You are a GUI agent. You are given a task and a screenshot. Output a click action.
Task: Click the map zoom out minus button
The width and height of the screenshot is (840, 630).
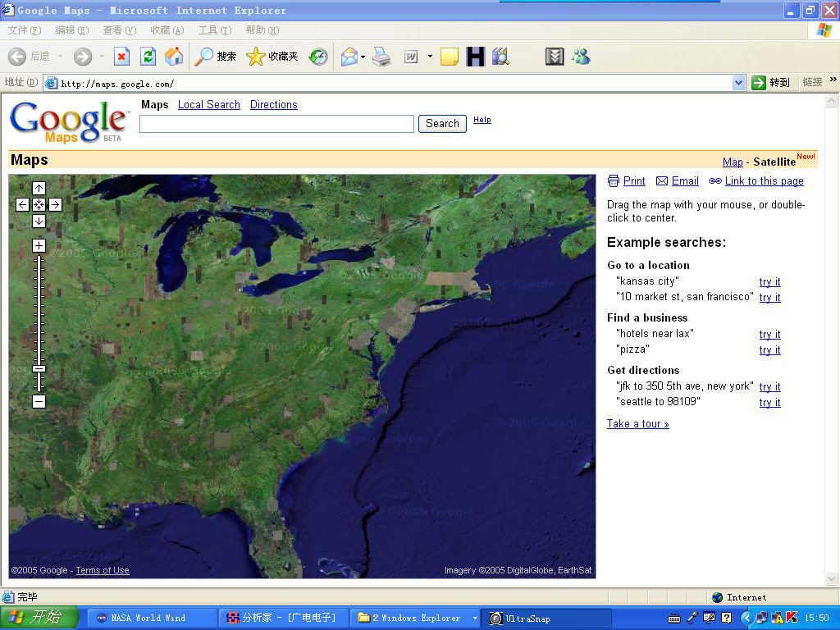(39, 401)
